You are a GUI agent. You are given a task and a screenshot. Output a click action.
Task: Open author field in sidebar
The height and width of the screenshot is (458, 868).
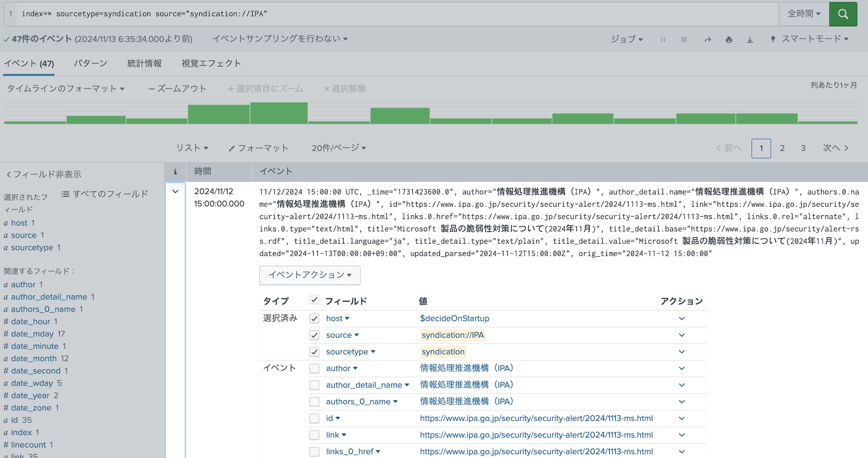[x=23, y=285]
